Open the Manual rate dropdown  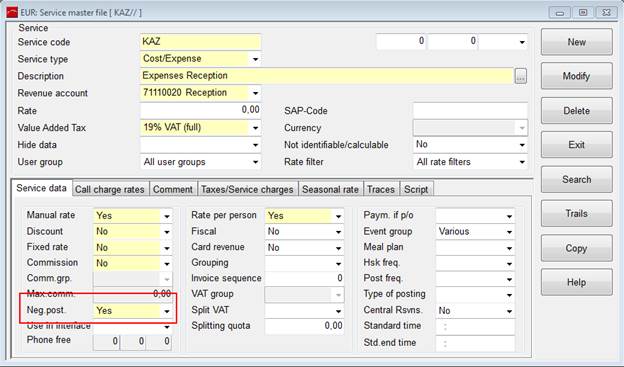[x=167, y=216]
